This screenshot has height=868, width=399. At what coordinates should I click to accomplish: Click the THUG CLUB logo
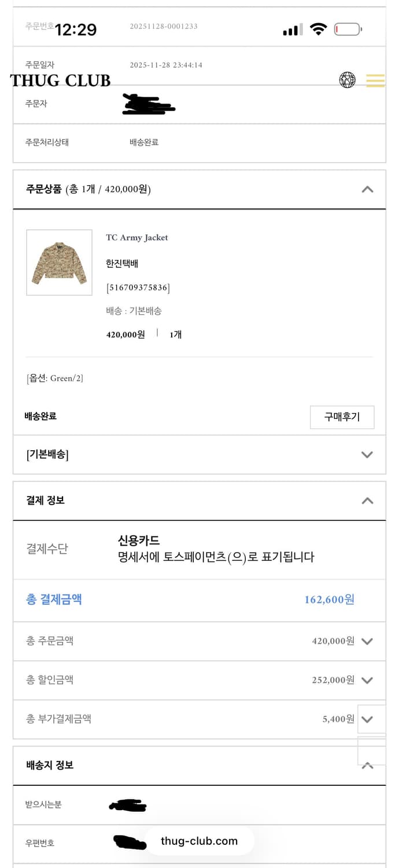point(60,80)
